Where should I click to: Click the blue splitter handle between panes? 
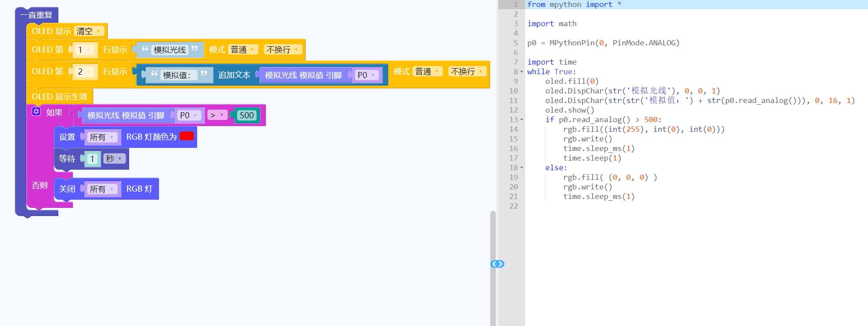(497, 264)
